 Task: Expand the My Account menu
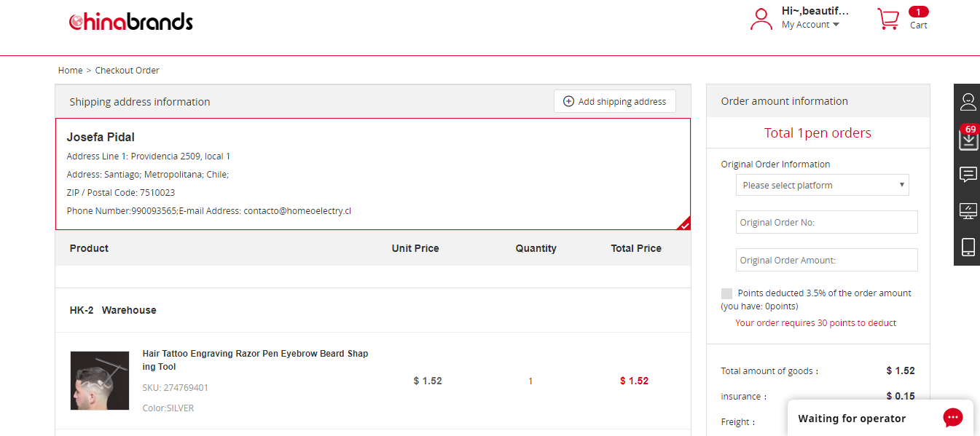pos(810,25)
